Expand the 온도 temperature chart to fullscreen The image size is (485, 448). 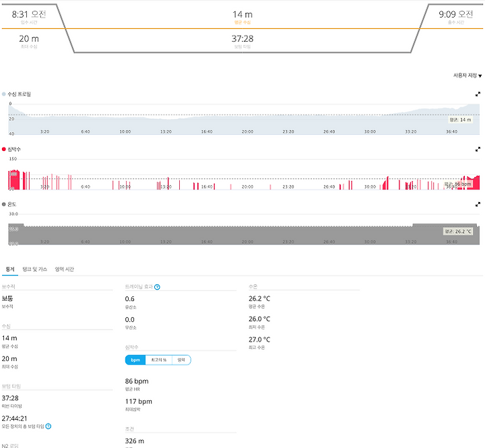coord(478,205)
